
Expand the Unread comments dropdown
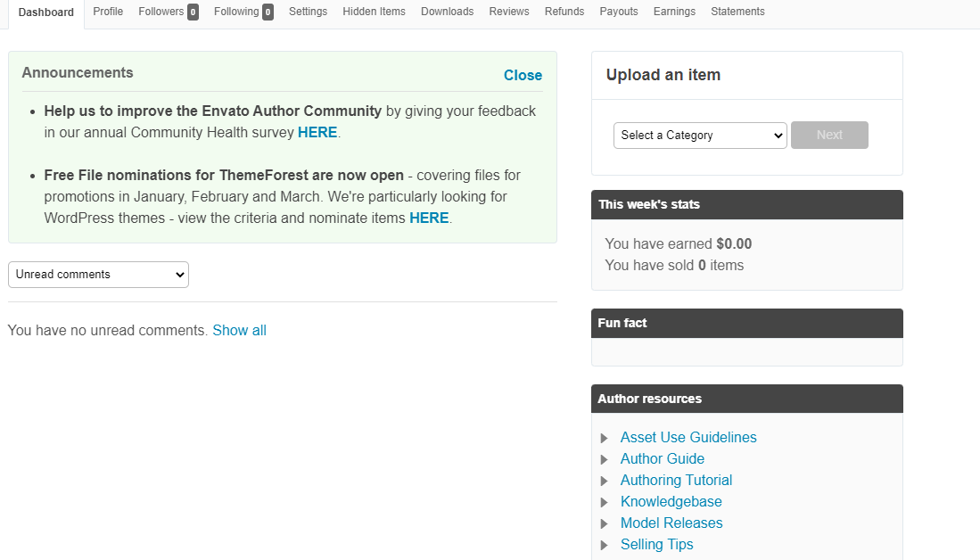point(98,275)
